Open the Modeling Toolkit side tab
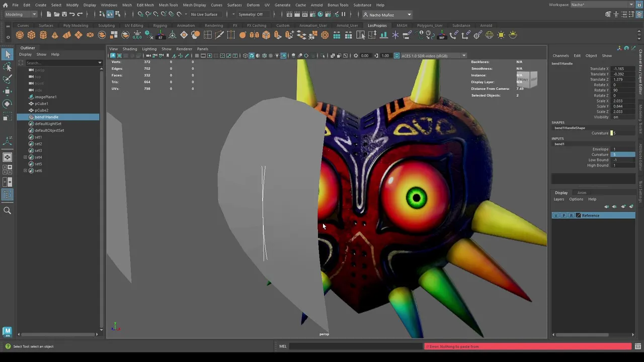644x362 pixels. (x=640, y=119)
